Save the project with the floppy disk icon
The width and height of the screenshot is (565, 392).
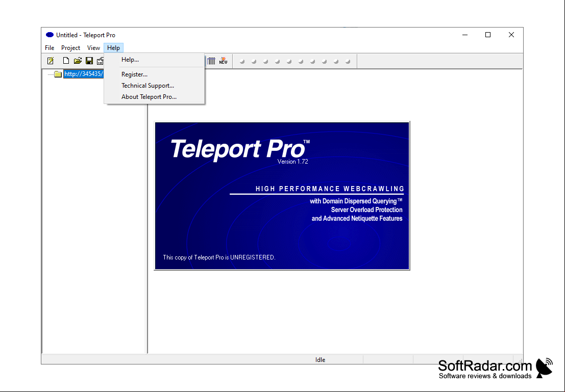tap(89, 61)
